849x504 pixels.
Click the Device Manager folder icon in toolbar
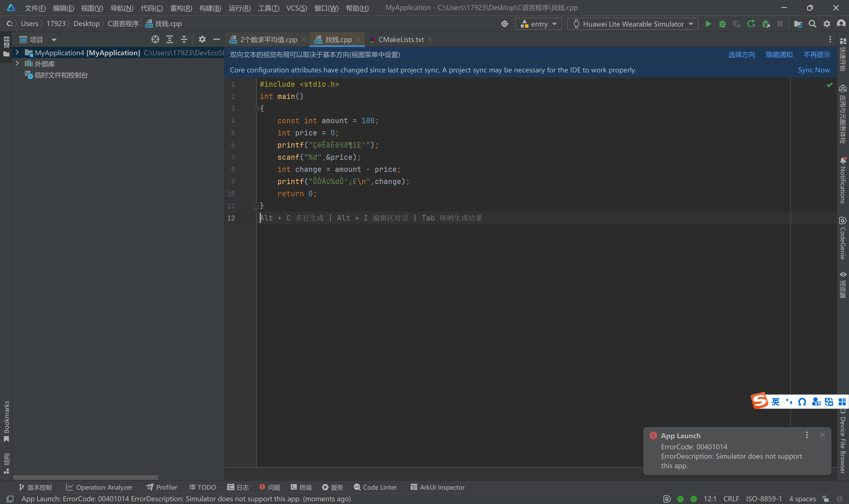pyautogui.click(x=798, y=24)
